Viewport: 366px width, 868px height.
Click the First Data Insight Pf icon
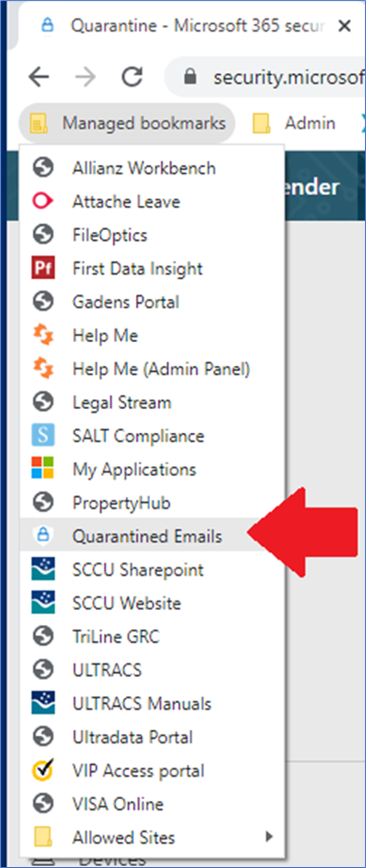coord(43,268)
